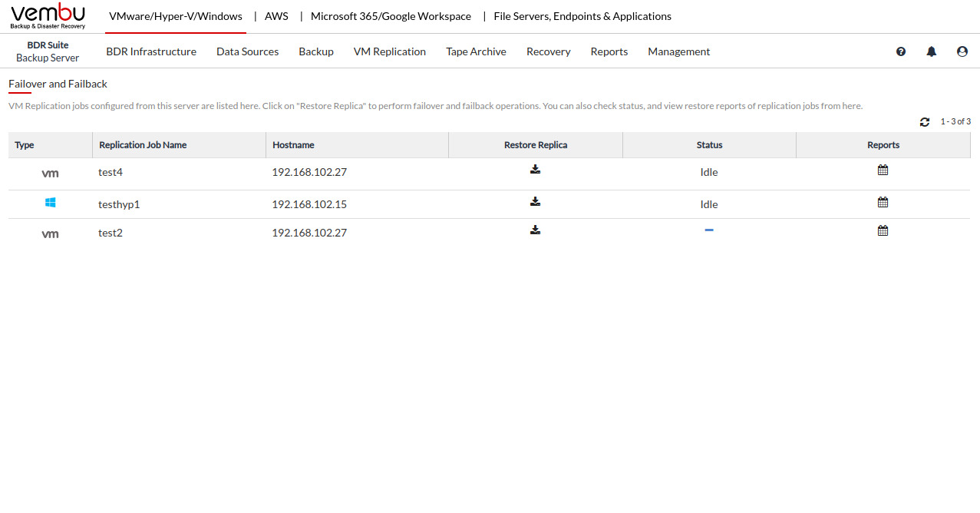
Task: Switch to Microsoft 365/Google Workspace tab
Action: [x=391, y=16]
